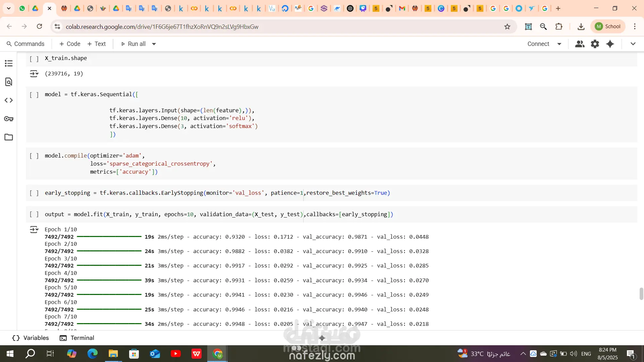The height and width of the screenshot is (362, 644).
Task: Open the secrets key icon
Action: coord(9,119)
